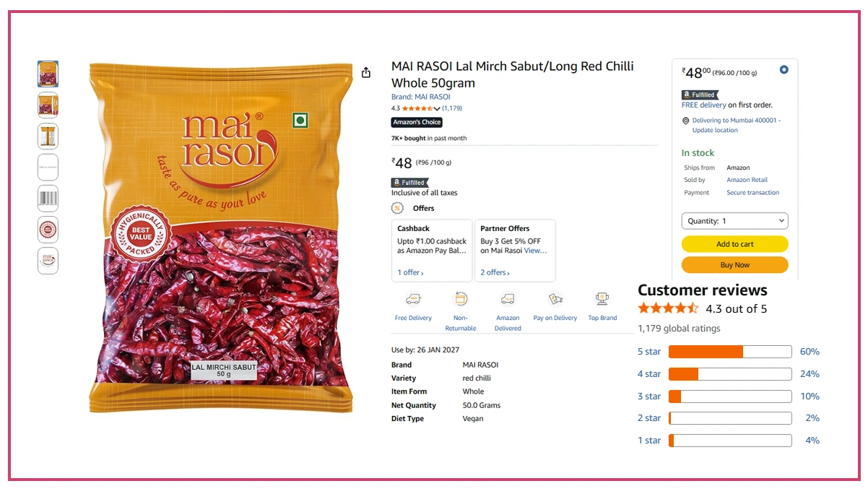Click the 5 star rating bar

(x=729, y=352)
